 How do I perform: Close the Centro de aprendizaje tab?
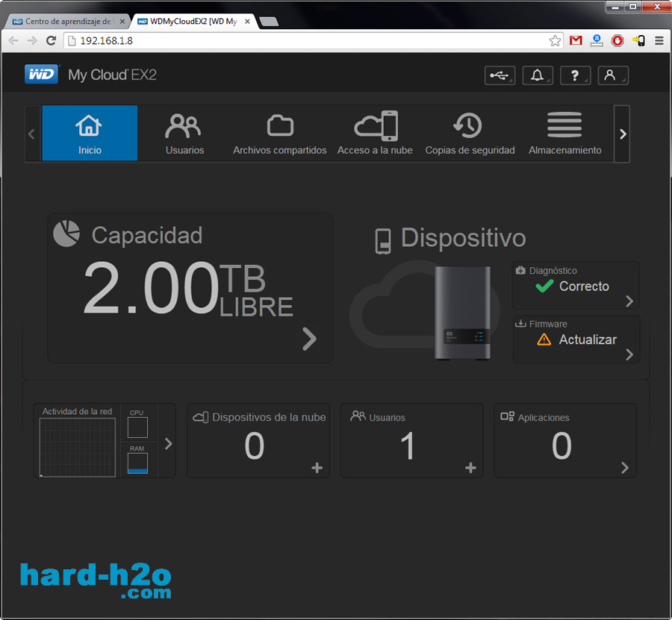pos(122,22)
